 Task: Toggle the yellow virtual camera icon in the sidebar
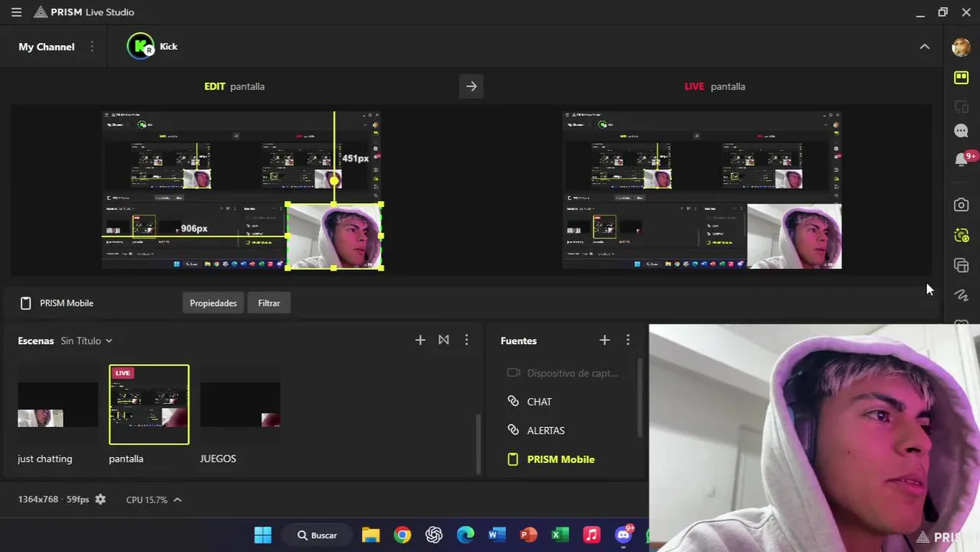[961, 235]
